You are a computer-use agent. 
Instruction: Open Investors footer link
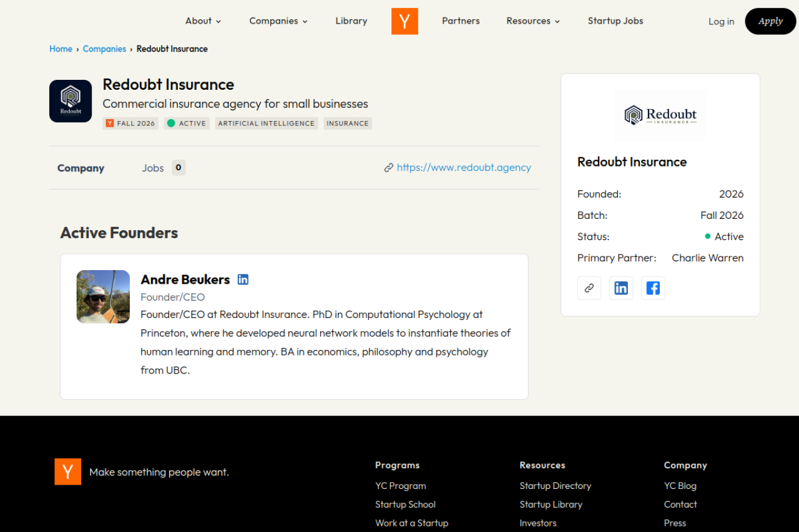[538, 523]
